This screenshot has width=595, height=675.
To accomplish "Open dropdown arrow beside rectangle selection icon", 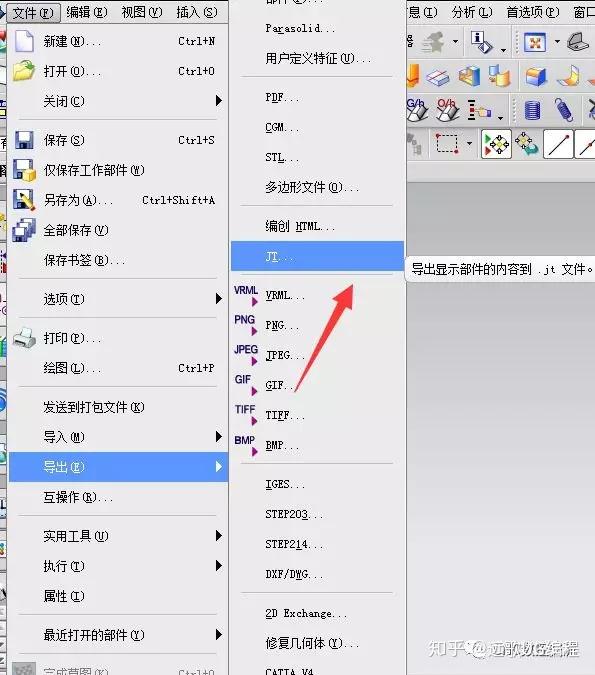I will tap(469, 143).
